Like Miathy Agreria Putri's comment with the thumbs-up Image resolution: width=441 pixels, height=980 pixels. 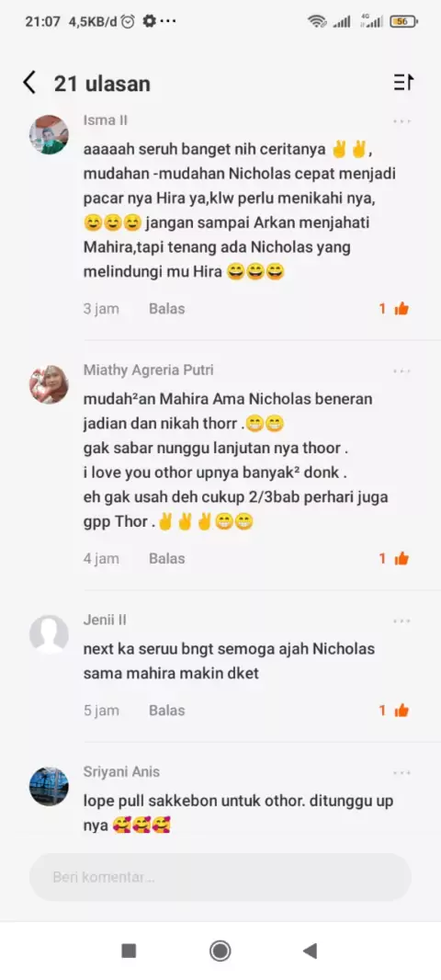(x=401, y=558)
